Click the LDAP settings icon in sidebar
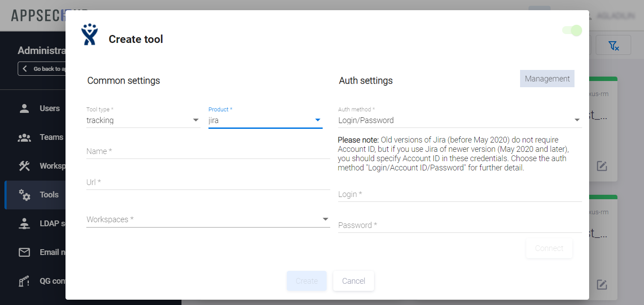 24,224
